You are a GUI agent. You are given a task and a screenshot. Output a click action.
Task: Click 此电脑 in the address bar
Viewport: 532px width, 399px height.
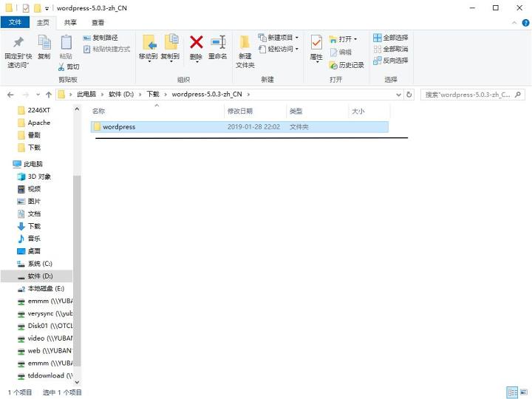(x=86, y=95)
